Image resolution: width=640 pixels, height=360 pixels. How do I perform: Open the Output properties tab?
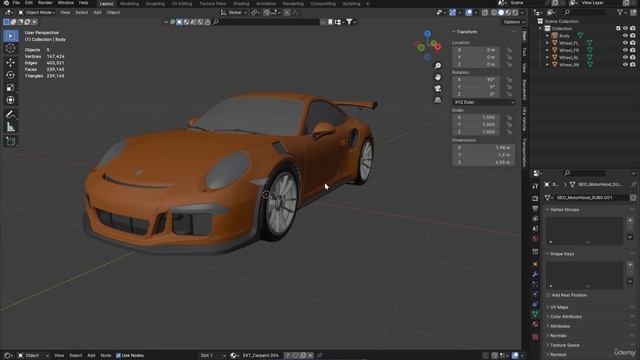pos(535,209)
